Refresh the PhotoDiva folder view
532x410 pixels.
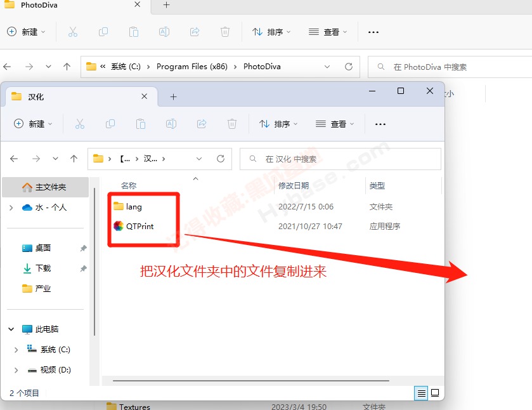pos(349,67)
